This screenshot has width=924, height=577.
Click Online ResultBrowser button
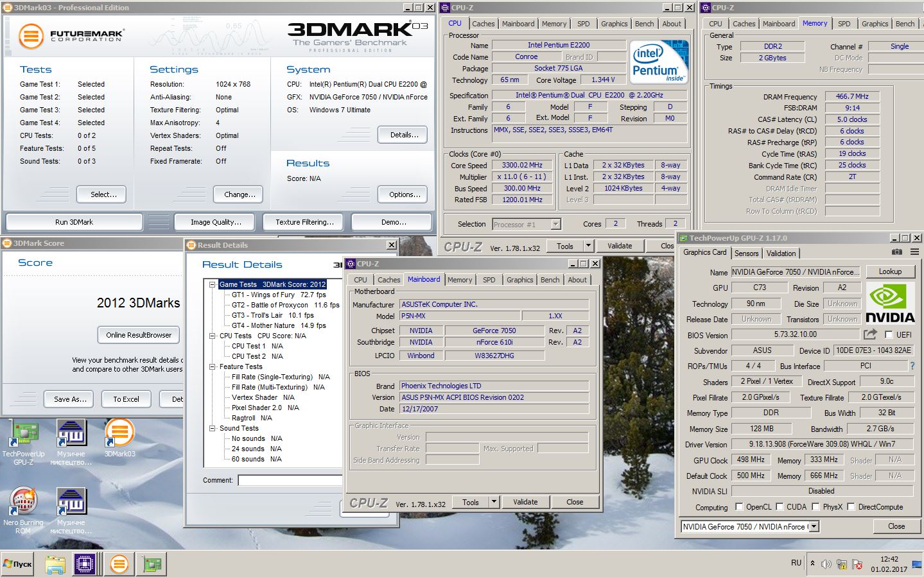point(139,335)
